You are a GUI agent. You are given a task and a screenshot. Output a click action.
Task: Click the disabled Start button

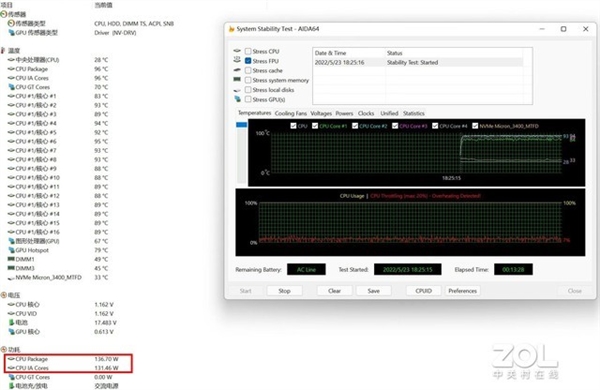point(245,291)
